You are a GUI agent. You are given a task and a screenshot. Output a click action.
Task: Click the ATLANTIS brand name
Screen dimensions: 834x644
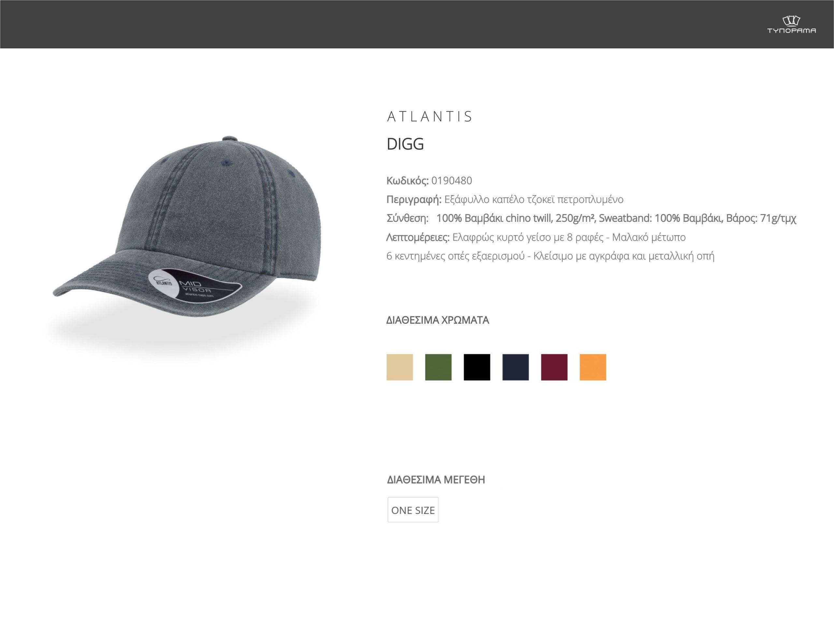click(x=430, y=116)
